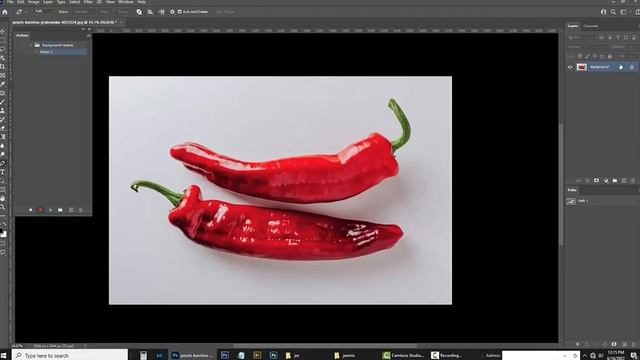Select the Zoom tool

pos(3,207)
